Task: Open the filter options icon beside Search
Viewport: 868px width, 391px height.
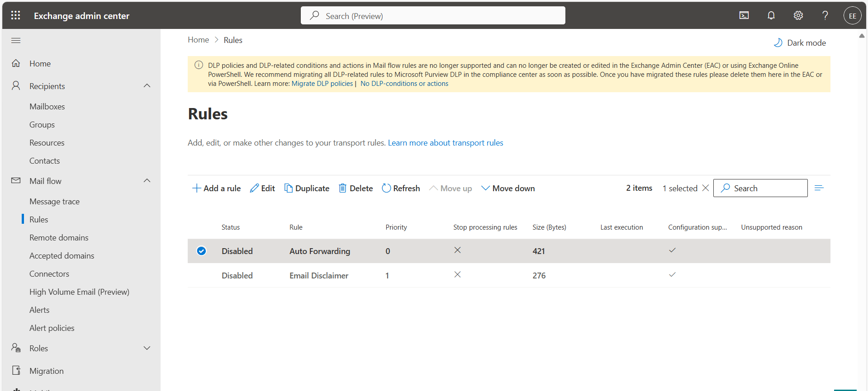Action: point(819,188)
